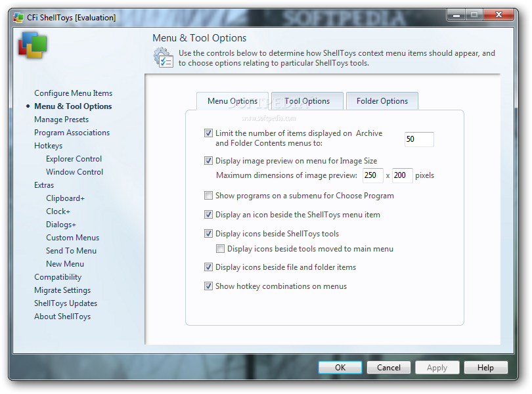Open Window Control settings
Screen dimensions: 532x394
[75, 172]
